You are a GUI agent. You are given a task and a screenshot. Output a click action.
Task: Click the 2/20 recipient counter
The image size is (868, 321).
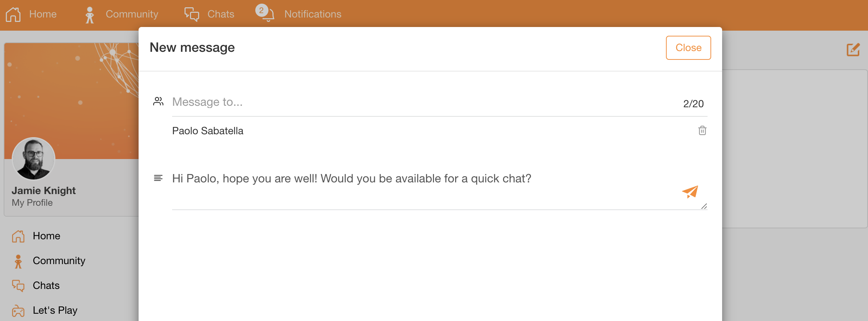693,104
